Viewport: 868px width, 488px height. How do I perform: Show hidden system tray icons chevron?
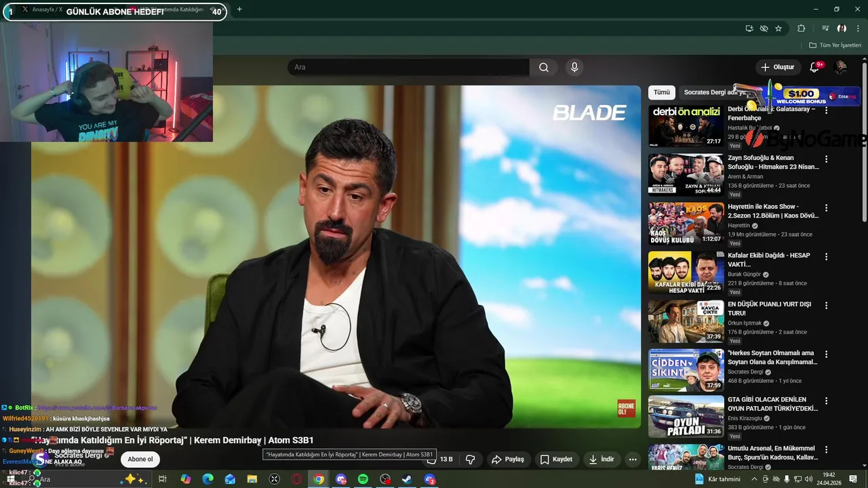click(x=753, y=479)
